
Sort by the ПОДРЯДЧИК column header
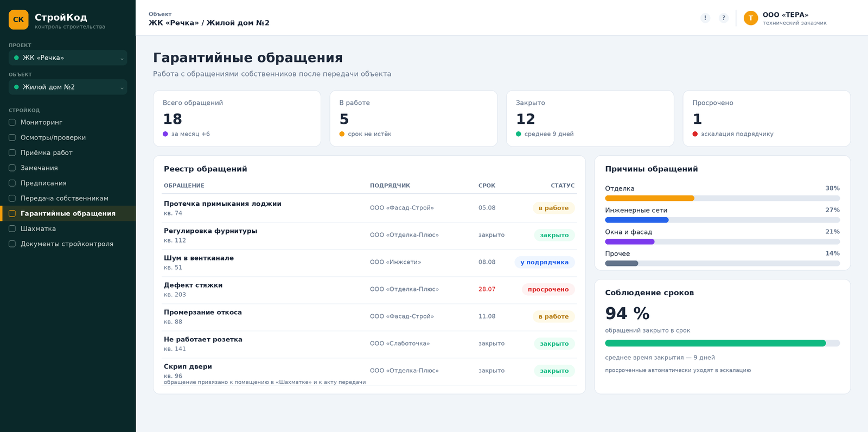pos(390,186)
